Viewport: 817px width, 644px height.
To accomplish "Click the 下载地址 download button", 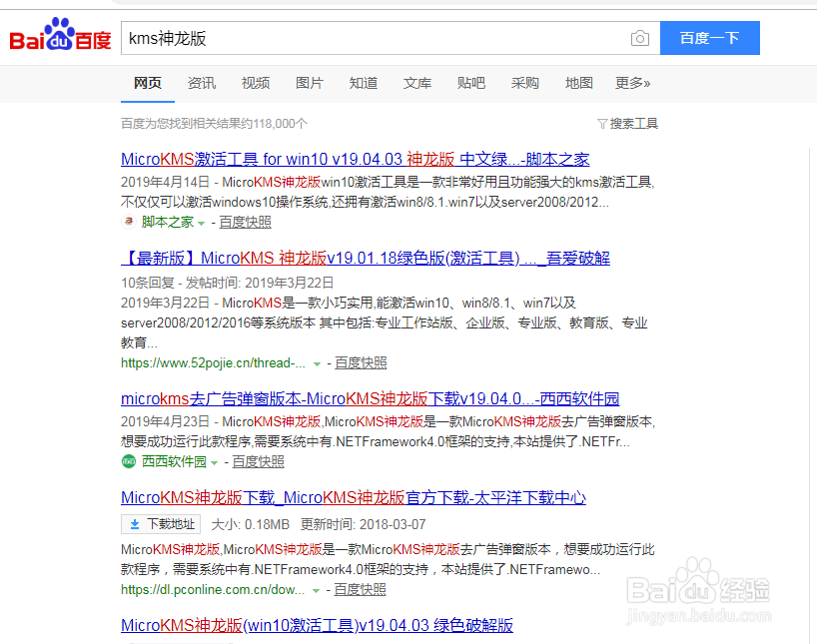I will point(161,524).
